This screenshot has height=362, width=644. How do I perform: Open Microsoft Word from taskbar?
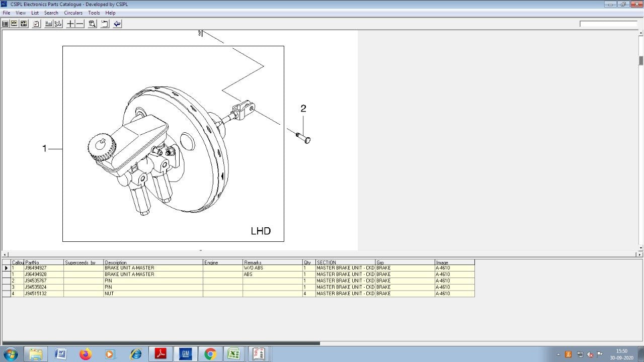pos(60,354)
